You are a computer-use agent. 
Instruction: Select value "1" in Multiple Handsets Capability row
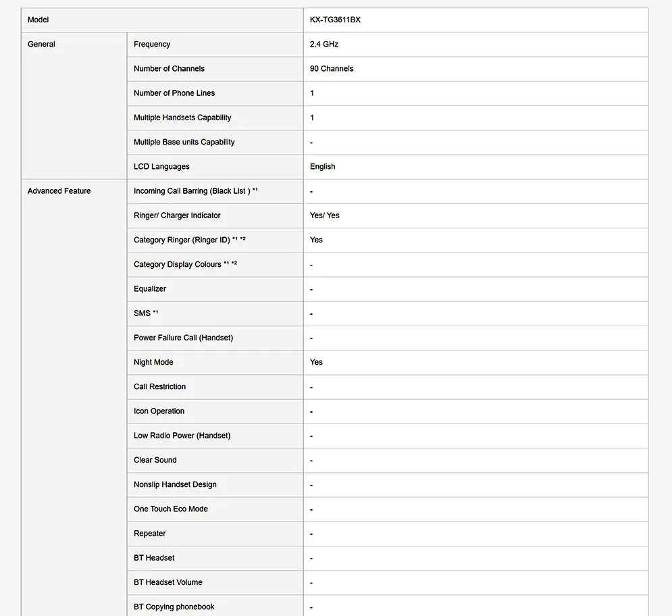pos(312,118)
